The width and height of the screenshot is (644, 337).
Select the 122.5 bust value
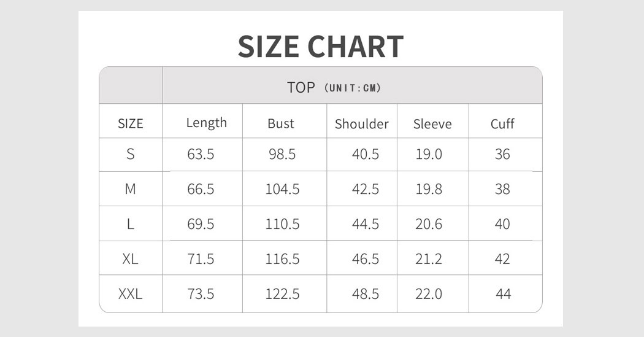coord(283,294)
